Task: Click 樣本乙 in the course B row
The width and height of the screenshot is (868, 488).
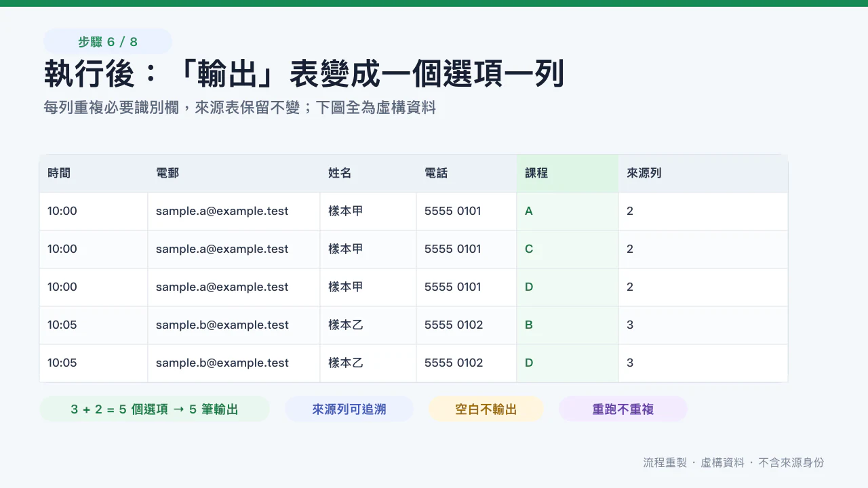Action: (368, 325)
